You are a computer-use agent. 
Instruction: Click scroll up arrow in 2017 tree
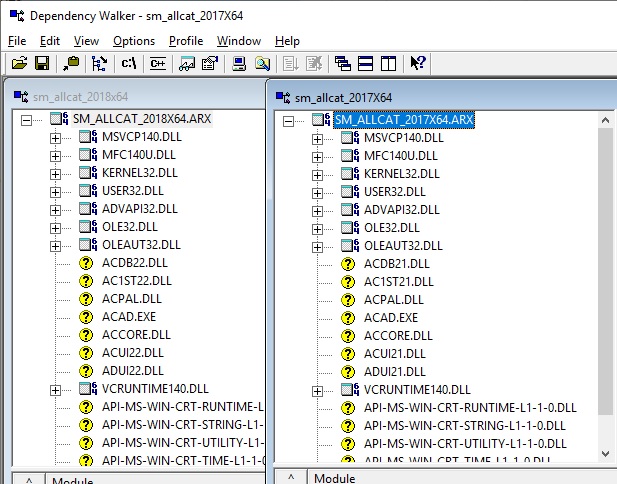tap(606, 120)
